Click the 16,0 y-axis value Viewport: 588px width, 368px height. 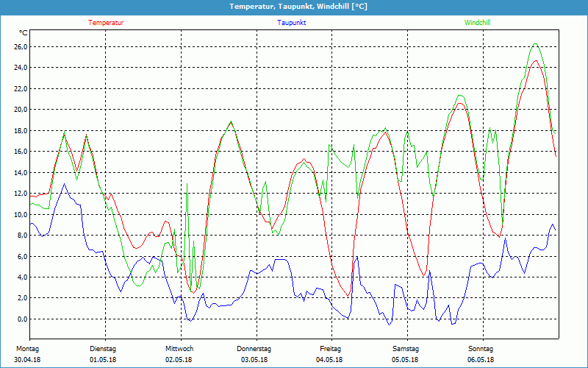click(x=21, y=152)
